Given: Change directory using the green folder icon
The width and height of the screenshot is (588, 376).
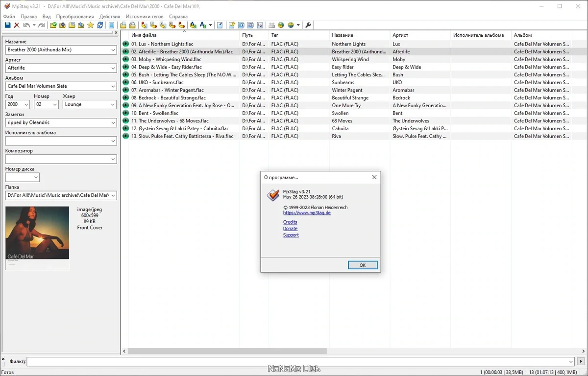Looking at the screenshot, I should click(x=53, y=25).
